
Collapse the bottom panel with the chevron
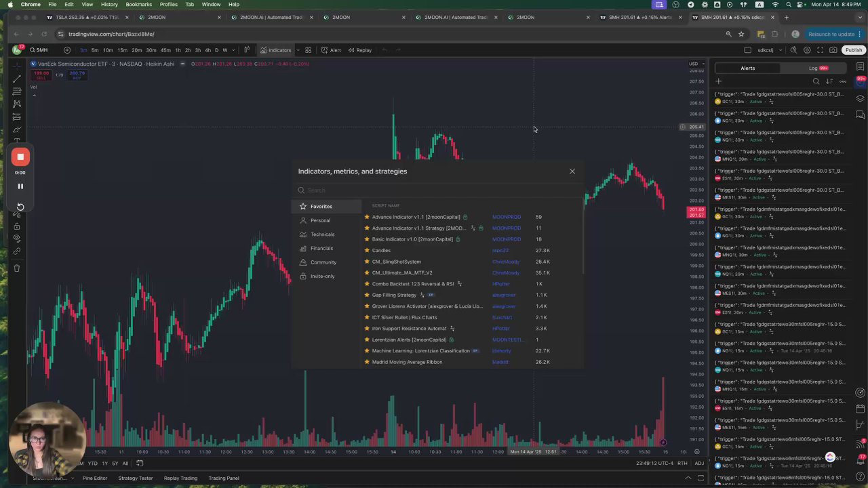[687, 479]
